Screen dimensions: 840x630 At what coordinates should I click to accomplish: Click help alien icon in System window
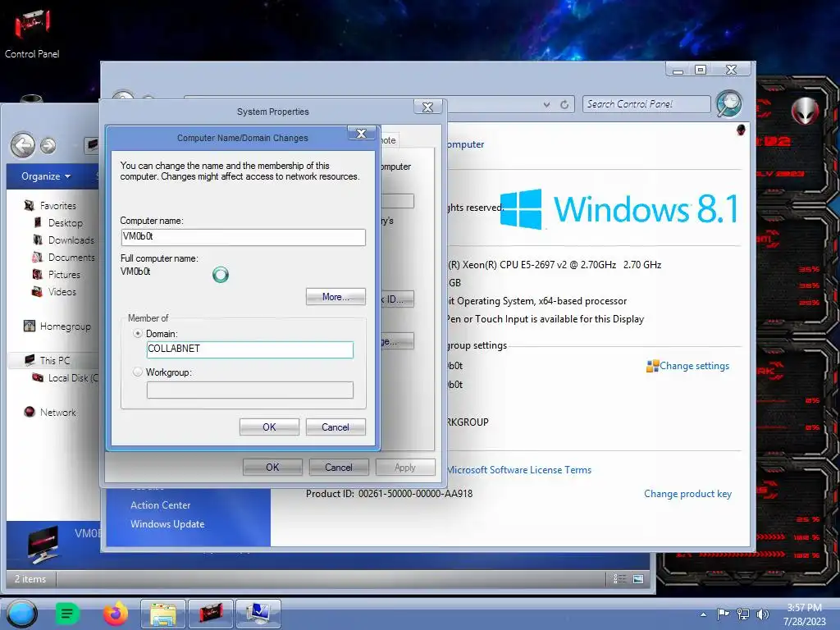(x=741, y=129)
